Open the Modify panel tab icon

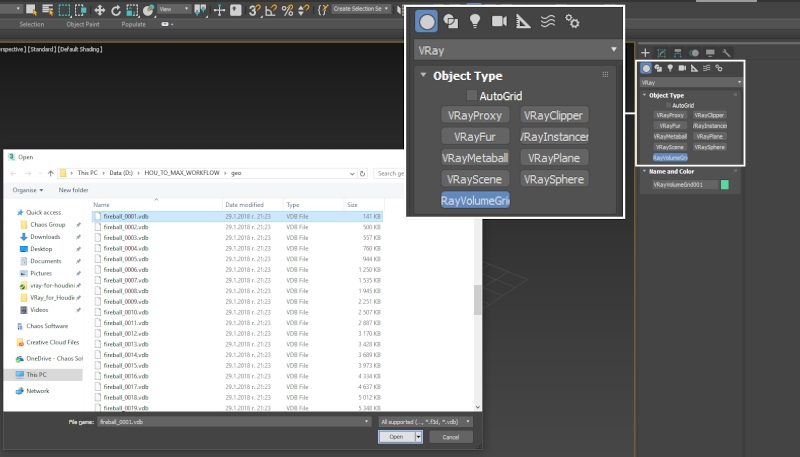[x=661, y=52]
